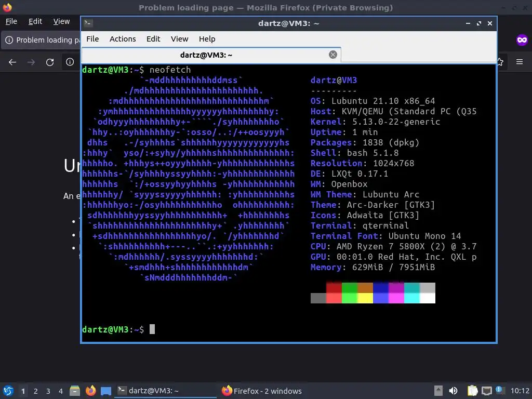This screenshot has width=532, height=399.
Task: Switch to virtual desktop 4
Action: pyautogui.click(x=61, y=391)
